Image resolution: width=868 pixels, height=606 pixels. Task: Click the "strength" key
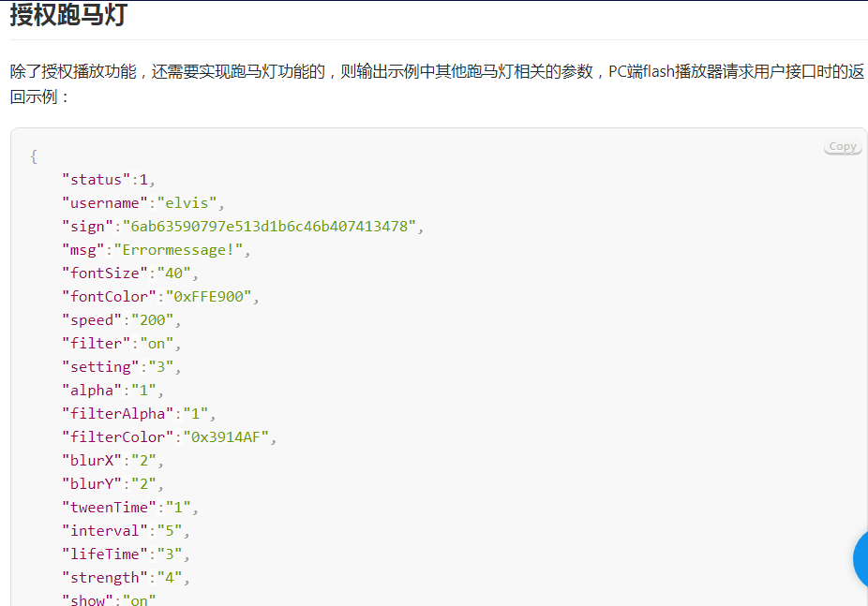105,577
